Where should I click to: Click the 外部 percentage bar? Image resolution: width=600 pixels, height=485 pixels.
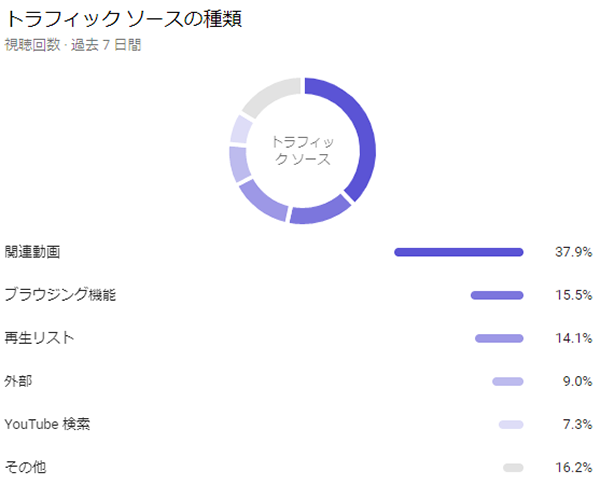(508, 381)
